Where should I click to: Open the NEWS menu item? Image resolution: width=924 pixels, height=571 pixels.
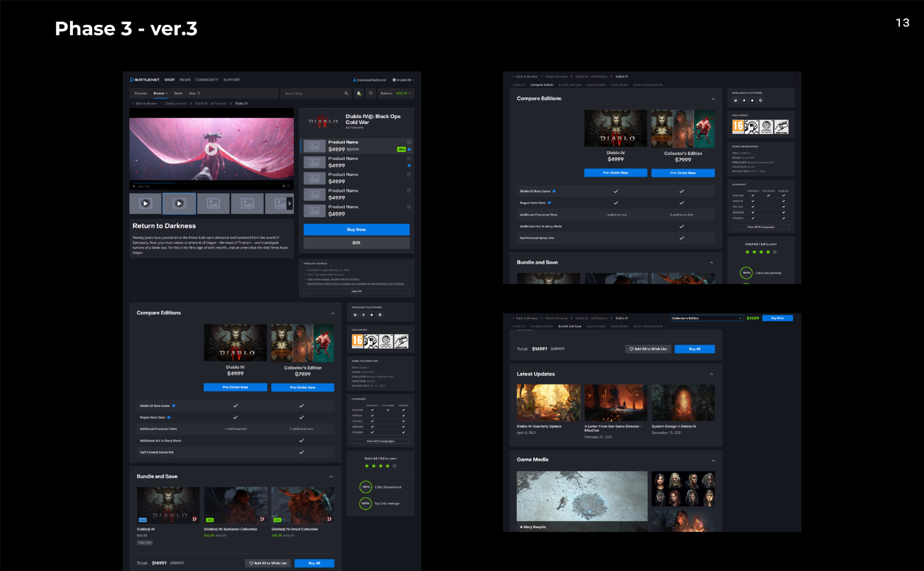point(185,80)
